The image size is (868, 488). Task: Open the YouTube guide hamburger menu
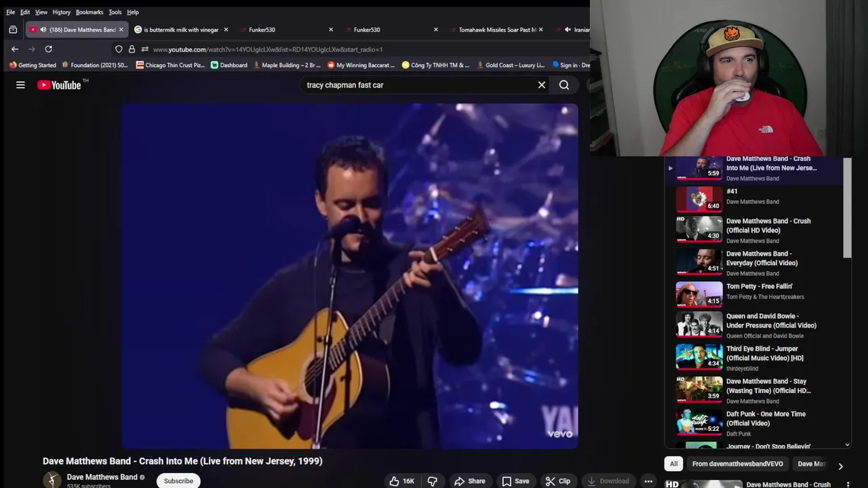(x=20, y=85)
